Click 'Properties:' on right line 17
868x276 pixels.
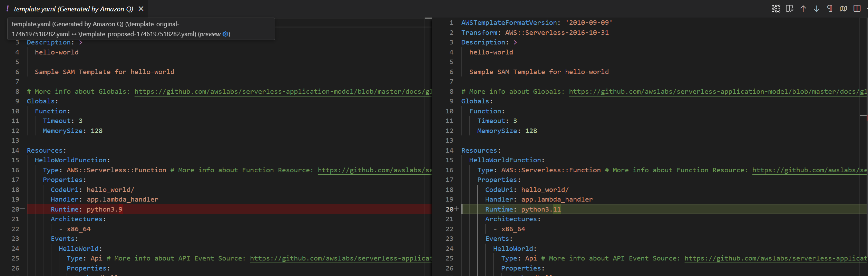(499, 180)
